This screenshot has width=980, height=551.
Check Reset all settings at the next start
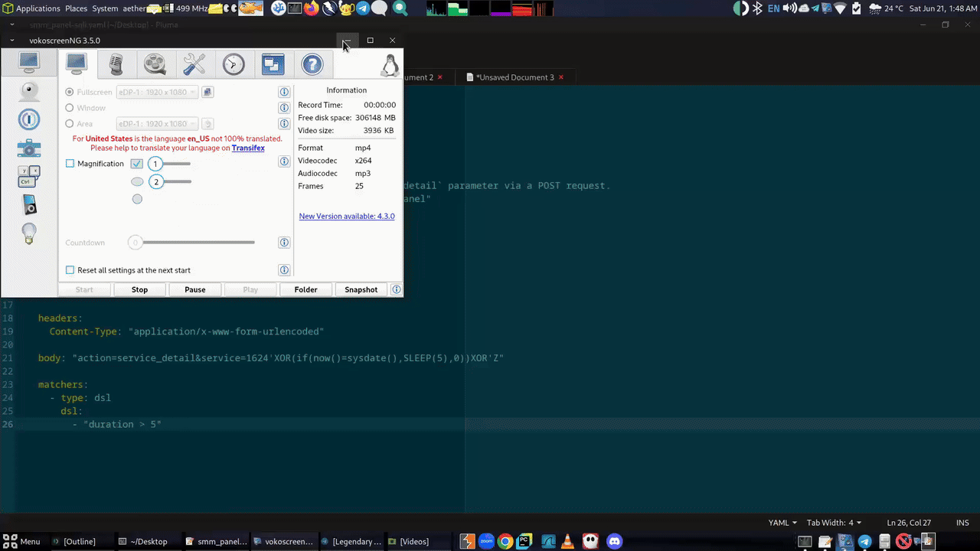pyautogui.click(x=70, y=270)
